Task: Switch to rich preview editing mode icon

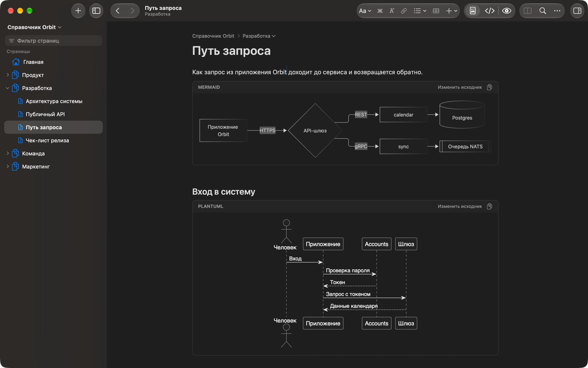Action: point(473,11)
